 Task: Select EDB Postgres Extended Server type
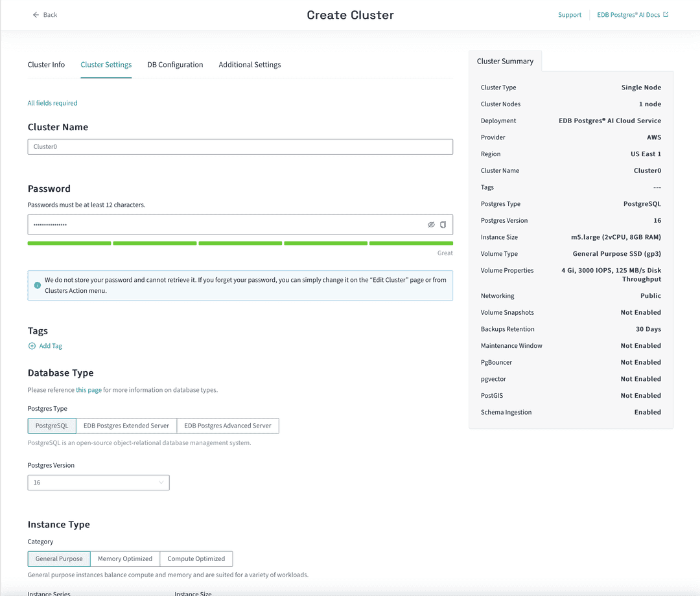click(126, 426)
